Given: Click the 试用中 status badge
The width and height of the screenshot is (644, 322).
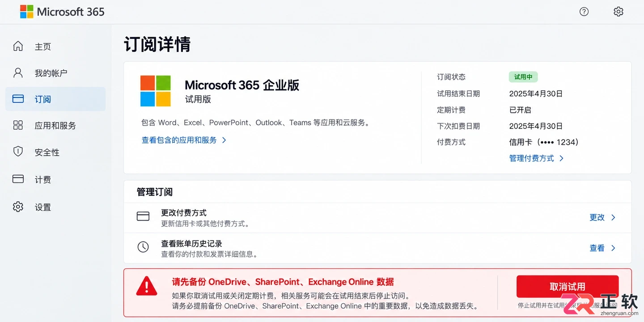Looking at the screenshot, I should 523,77.
